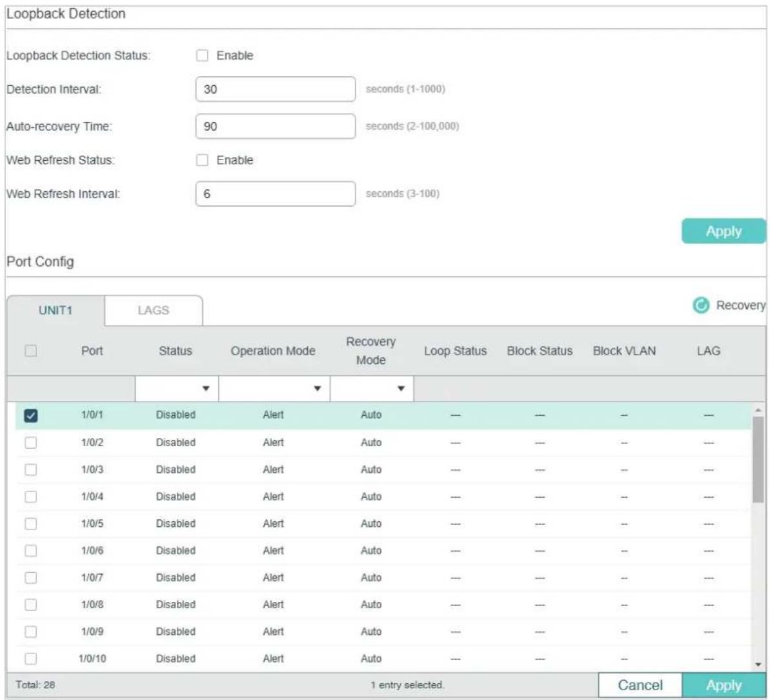Click the Auto-recovery Time field
Image resolution: width=770 pixels, height=700 pixels.
(276, 127)
